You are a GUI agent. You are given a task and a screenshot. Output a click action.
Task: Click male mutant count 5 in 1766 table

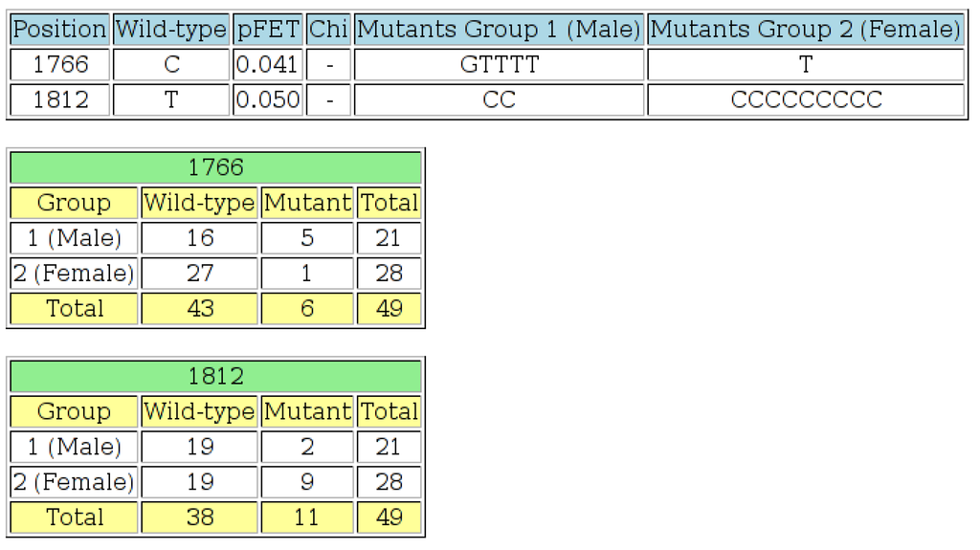pyautogui.click(x=307, y=237)
